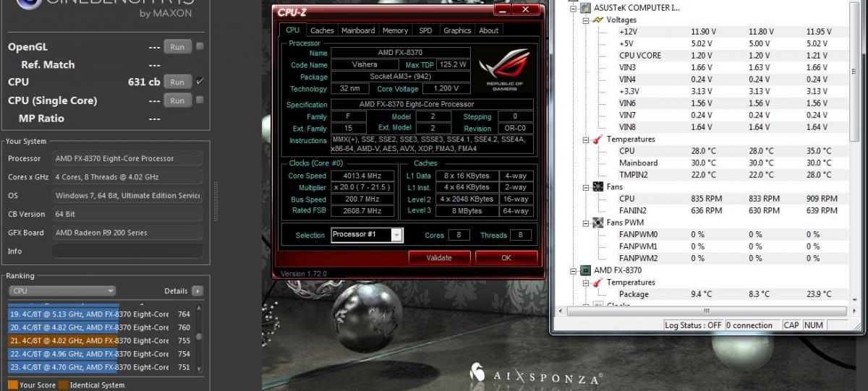Image resolution: width=868 pixels, height=391 pixels.
Task: Uncheck the CPU test checkbox
Action: pos(200,81)
